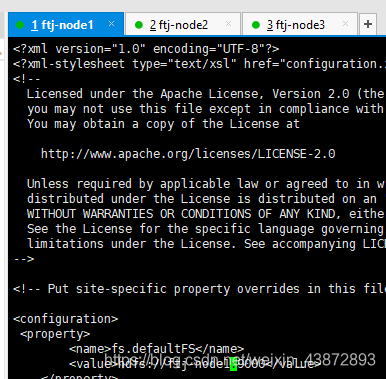The height and width of the screenshot is (379, 386).
Task: Click the 'You may obtain a copy' line
Action: click(x=163, y=124)
